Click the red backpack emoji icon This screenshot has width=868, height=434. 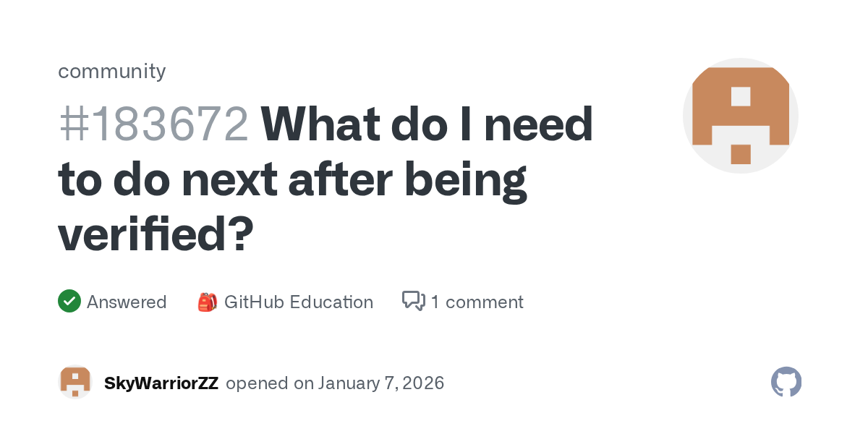click(207, 302)
